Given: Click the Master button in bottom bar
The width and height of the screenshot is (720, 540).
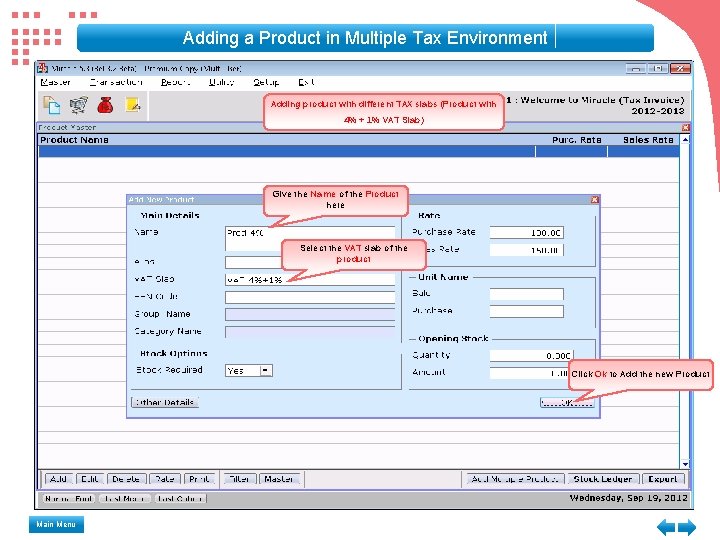Looking at the screenshot, I should point(279,479).
